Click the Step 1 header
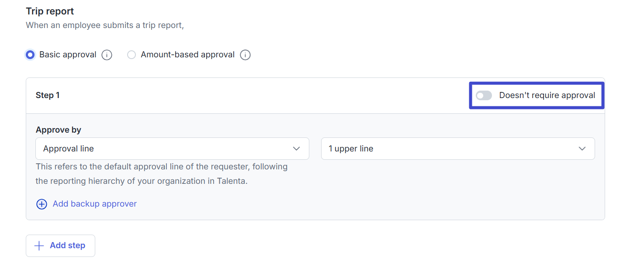The width and height of the screenshot is (644, 267). tap(48, 95)
